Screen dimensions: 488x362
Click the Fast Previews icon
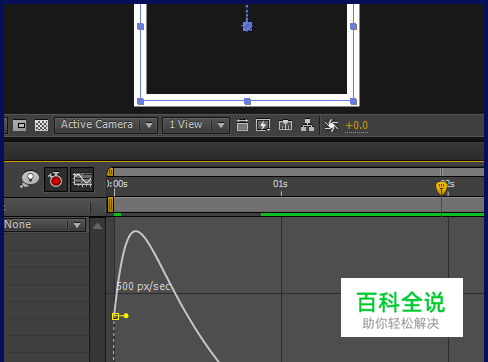(x=263, y=125)
